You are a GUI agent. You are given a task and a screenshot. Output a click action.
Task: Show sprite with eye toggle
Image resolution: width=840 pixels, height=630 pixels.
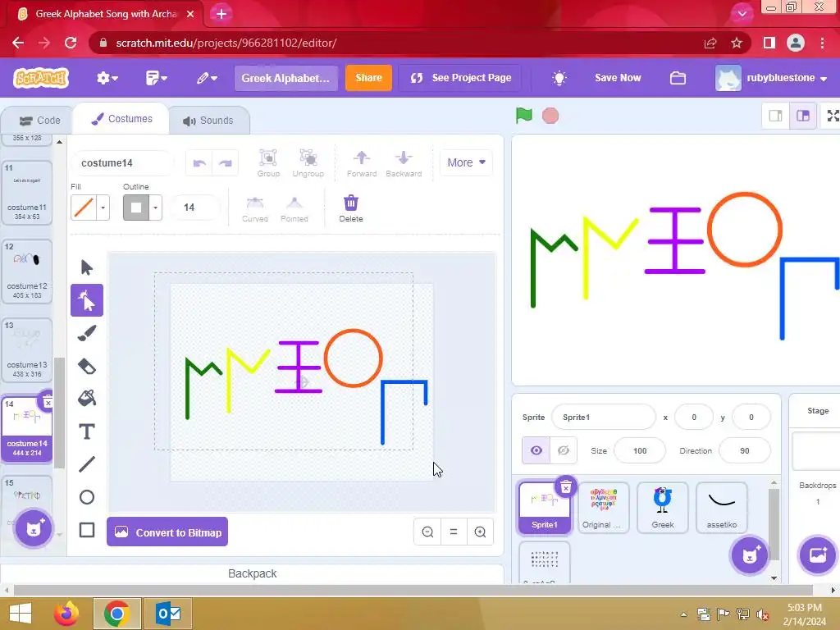(x=536, y=450)
